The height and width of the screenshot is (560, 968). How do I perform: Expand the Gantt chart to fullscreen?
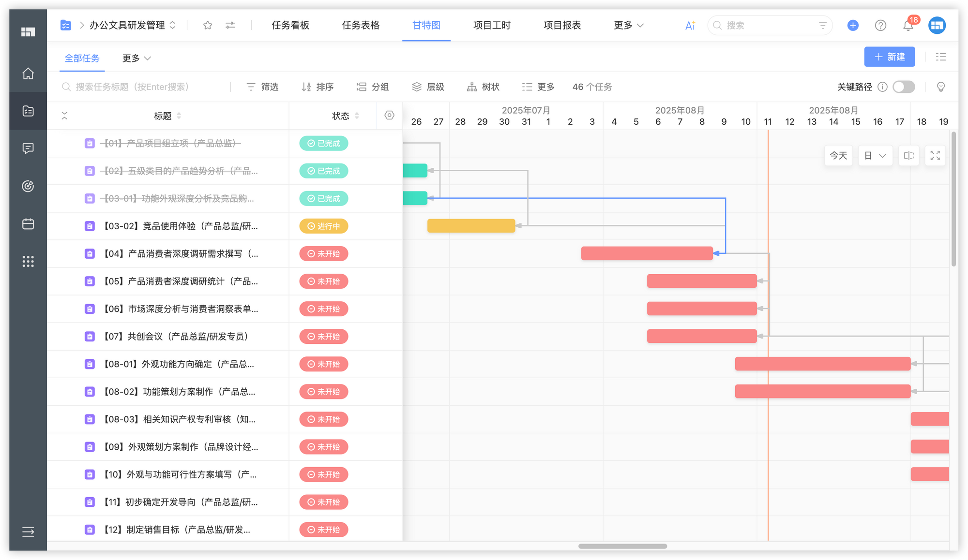point(935,155)
